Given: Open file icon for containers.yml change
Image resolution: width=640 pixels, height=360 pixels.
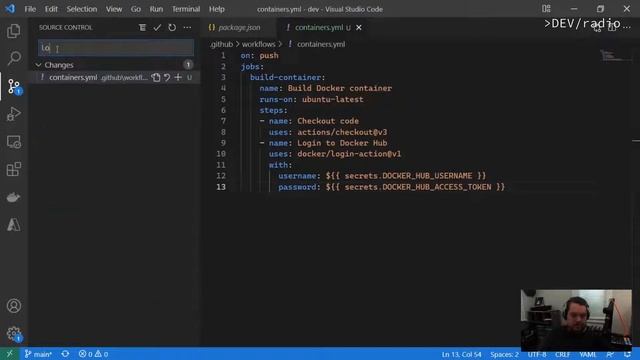Looking at the screenshot, I should pos(156,77).
